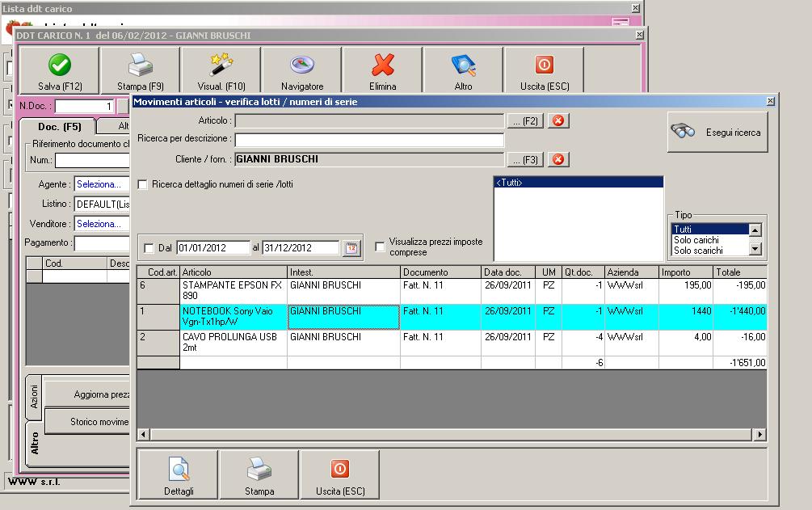Image resolution: width=812 pixels, height=510 pixels.
Task: Print the movements list with Stampa
Action: click(259, 474)
